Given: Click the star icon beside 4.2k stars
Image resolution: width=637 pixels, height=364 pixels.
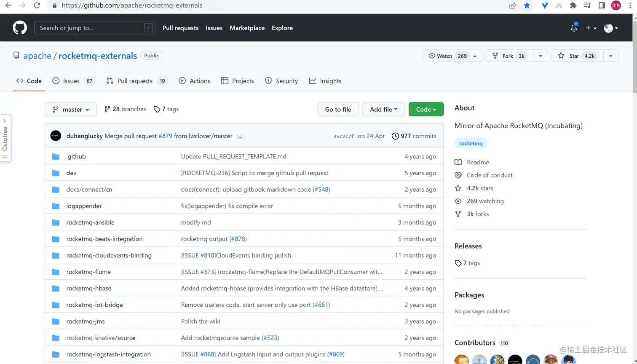Looking at the screenshot, I should coord(458,188).
